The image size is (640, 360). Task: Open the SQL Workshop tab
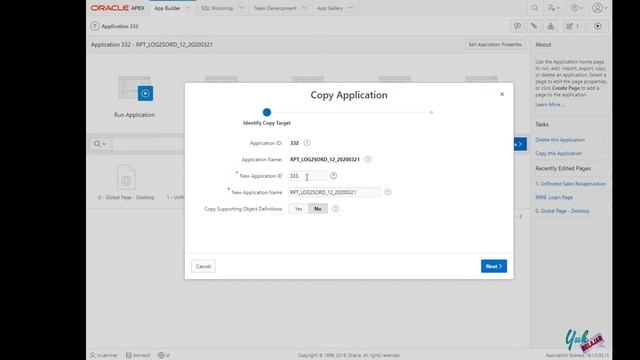(217, 8)
